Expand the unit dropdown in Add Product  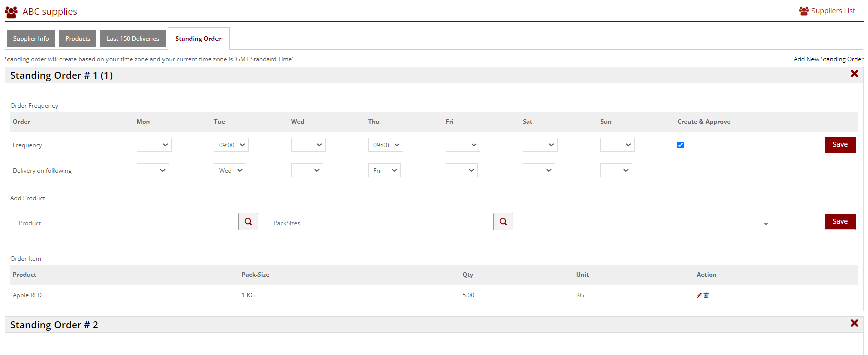(x=766, y=224)
